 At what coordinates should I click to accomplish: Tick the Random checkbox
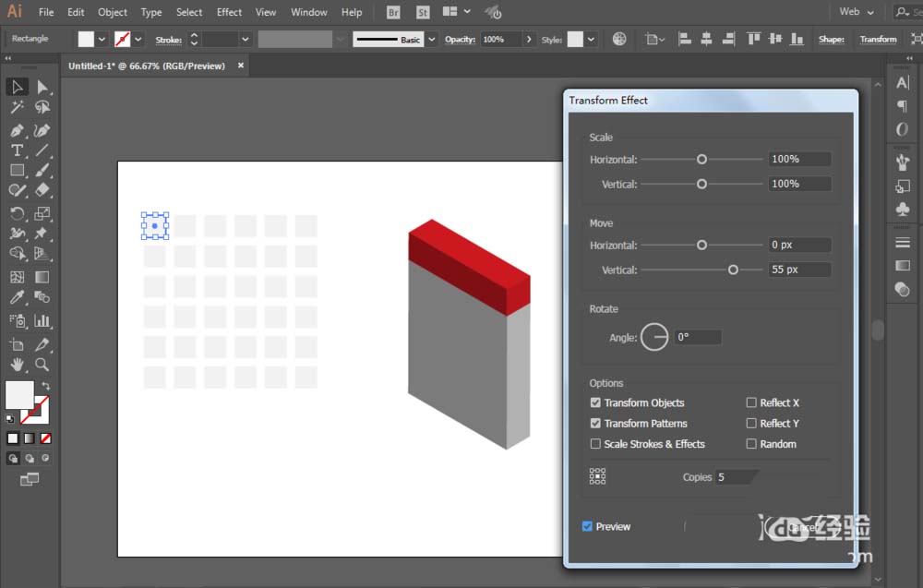click(751, 444)
